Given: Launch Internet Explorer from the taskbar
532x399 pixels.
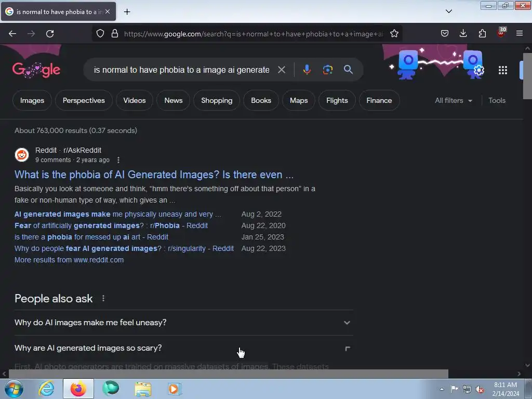Looking at the screenshot, I should coord(46,389).
